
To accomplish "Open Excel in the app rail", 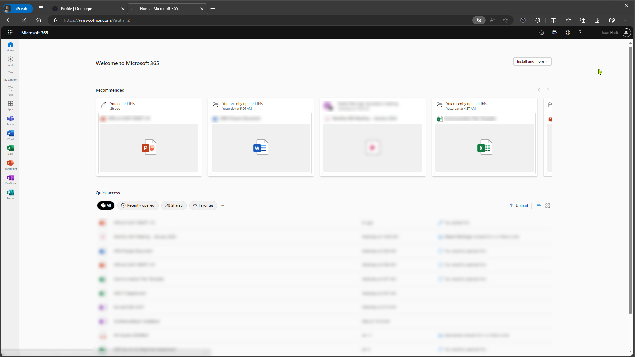I will pos(10,150).
